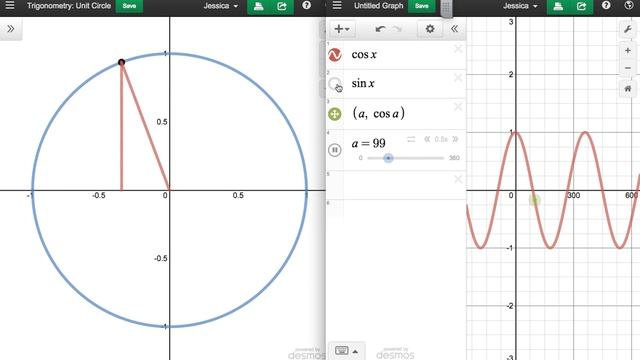
Task: Click the Untitled Graph title
Action: (378, 6)
